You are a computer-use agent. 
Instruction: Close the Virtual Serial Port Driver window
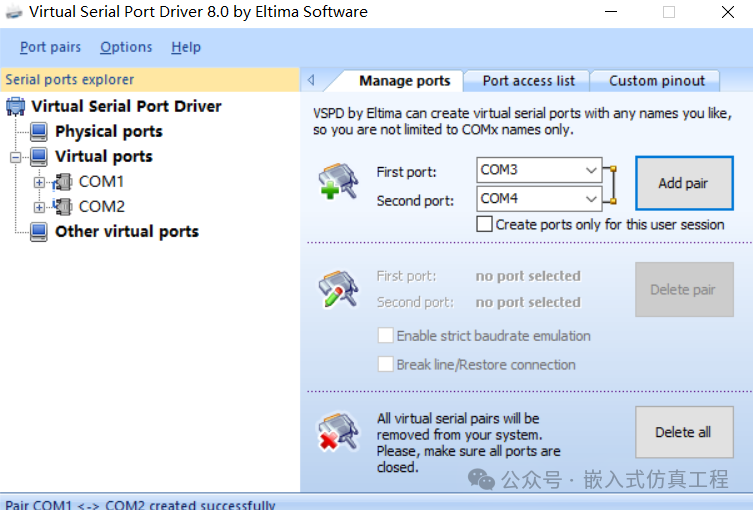pyautogui.click(x=728, y=12)
